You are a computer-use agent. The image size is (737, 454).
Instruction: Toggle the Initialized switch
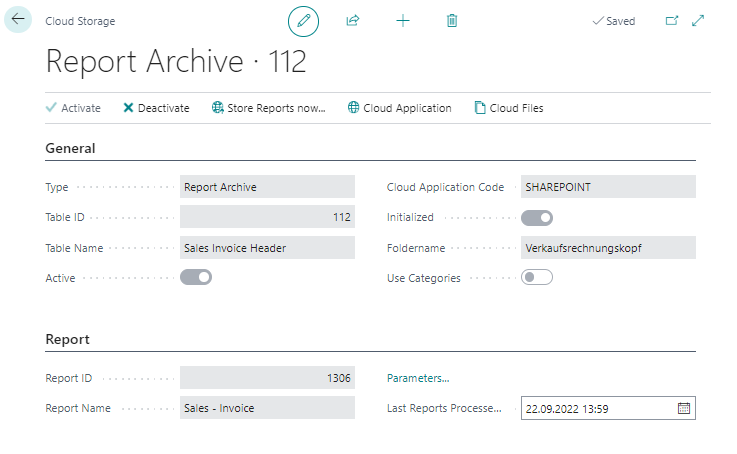(x=537, y=218)
